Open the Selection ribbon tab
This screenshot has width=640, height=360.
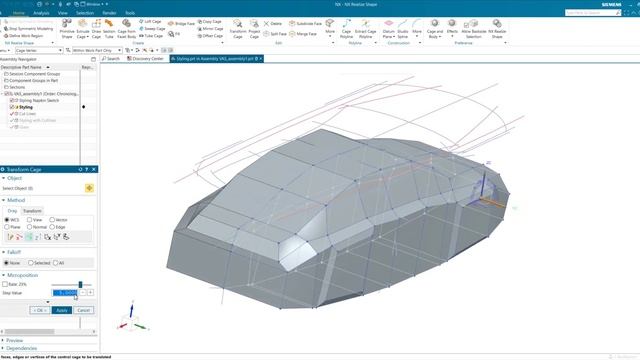84,13
